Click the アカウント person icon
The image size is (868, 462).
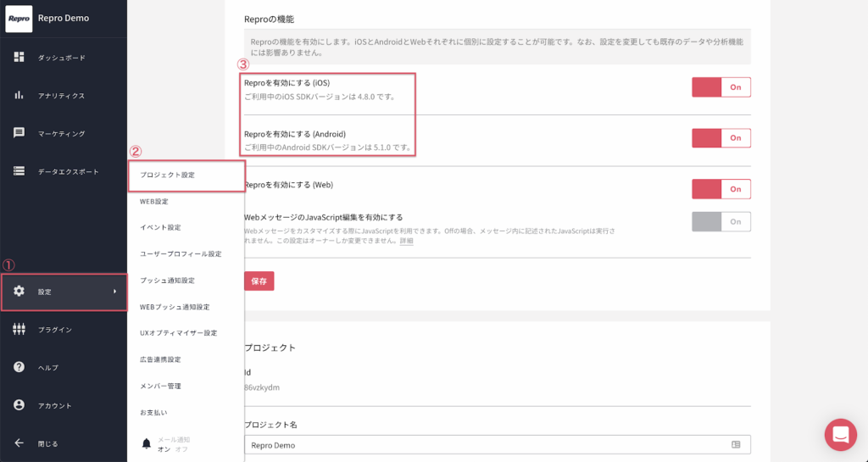point(19,405)
